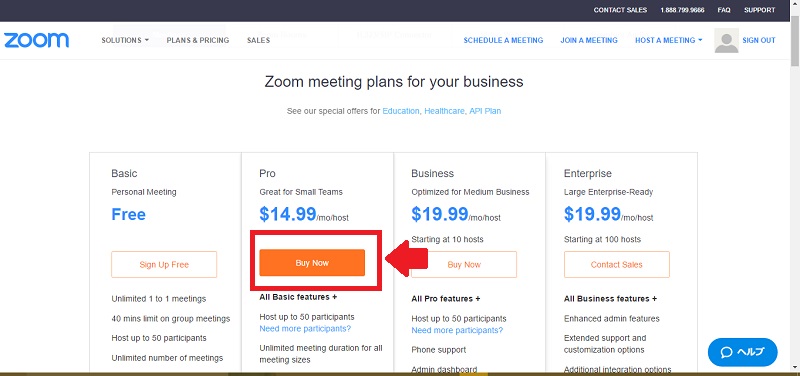Click Buy Now for the Business plan
The height and width of the screenshot is (376, 800).
pos(464,264)
